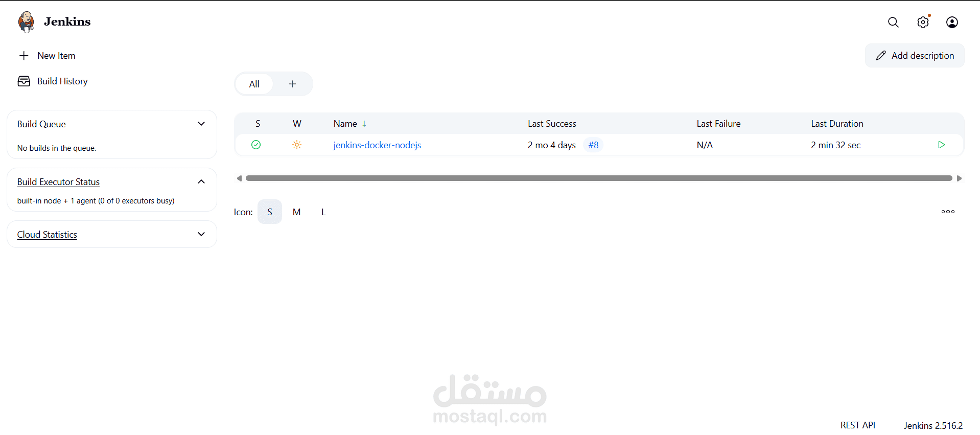Sort by the W weather column header

(x=297, y=124)
